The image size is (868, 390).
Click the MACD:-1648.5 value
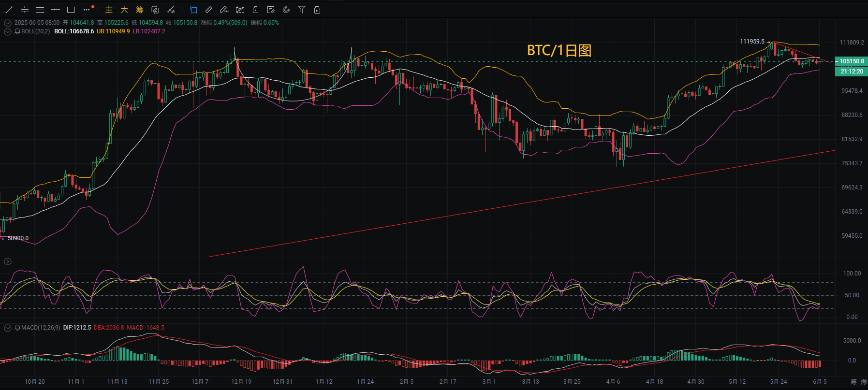tap(146, 328)
